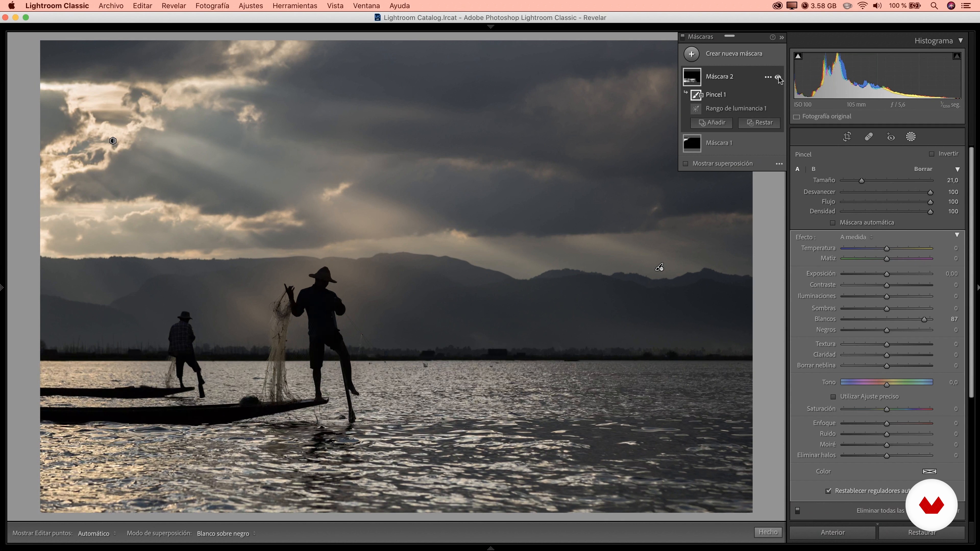Click the right panel vertical scrollbar

pyautogui.click(x=971, y=272)
